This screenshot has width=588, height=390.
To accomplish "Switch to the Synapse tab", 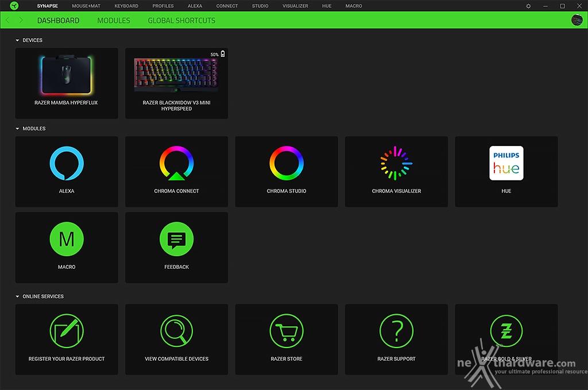I will [x=47, y=6].
